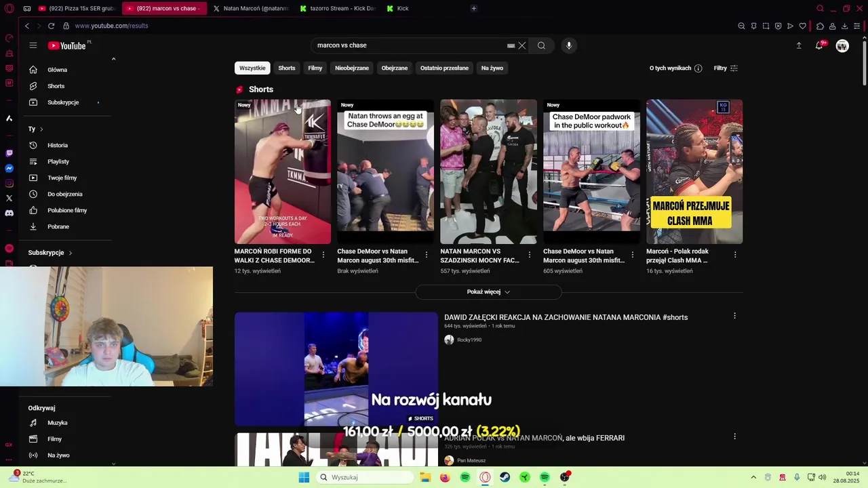The width and height of the screenshot is (868, 488).
Task: Open three-dot menu for 'MARCOŃ ROBI FORME' short
Action: 323,255
